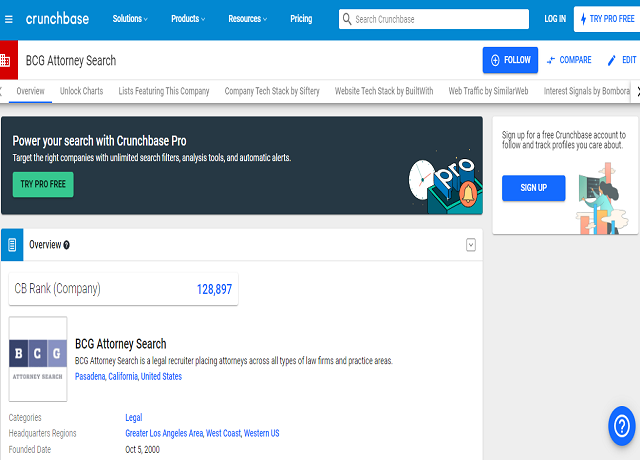
Task: Open the hamburger menu icon
Action: 9,19
